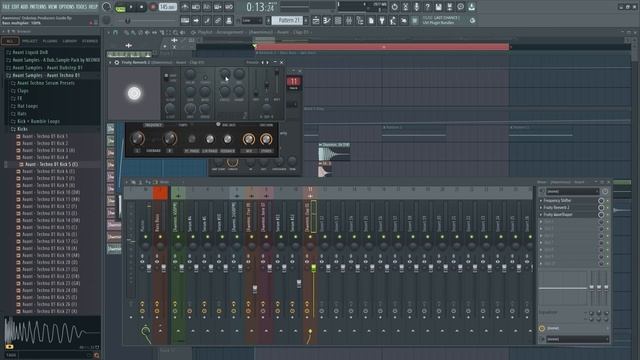Image resolution: width=640 pixels, height=360 pixels.
Task: Open Fruity Reeverb 2 options arrow menu
Action: tap(110, 62)
